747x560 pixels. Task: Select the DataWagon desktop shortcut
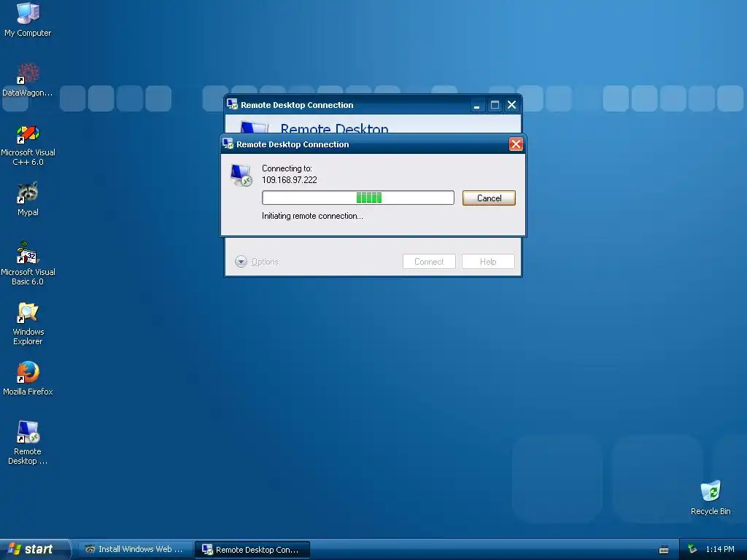click(x=28, y=80)
